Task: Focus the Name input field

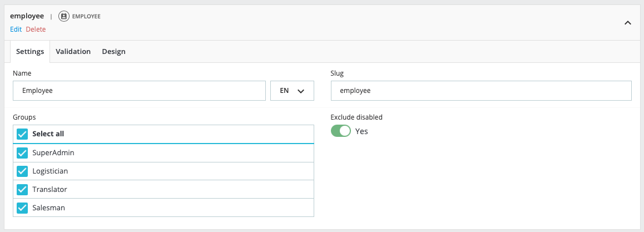Action: [x=139, y=91]
